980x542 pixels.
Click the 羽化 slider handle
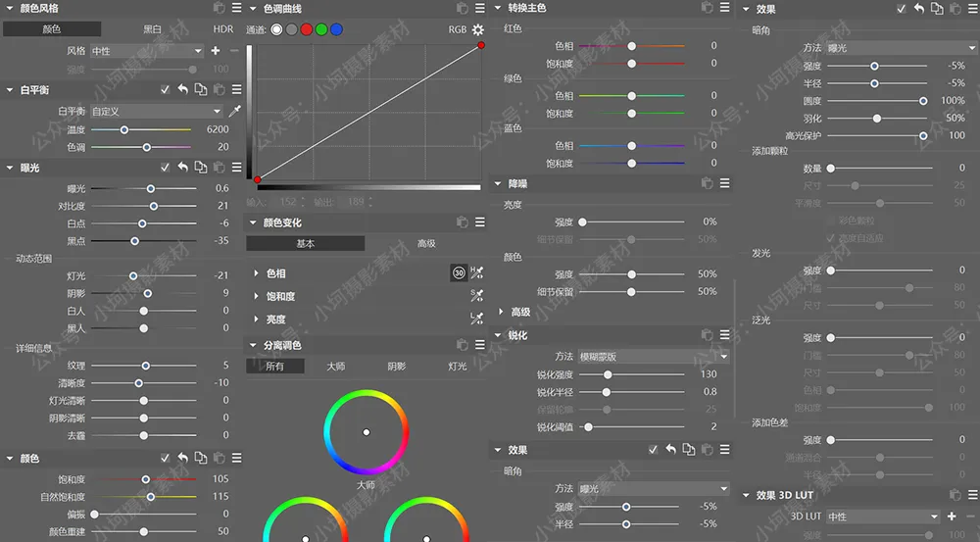pyautogui.click(x=877, y=119)
